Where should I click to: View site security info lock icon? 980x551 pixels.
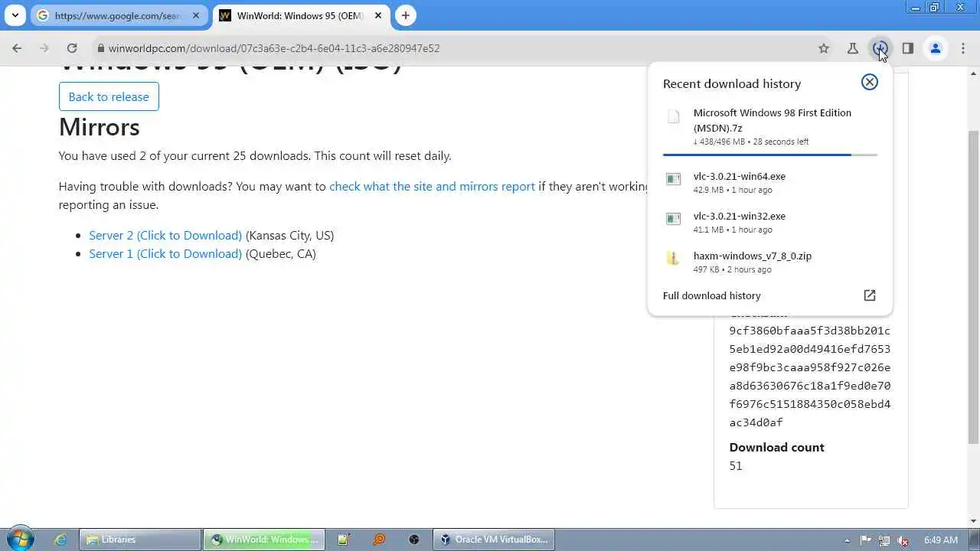click(x=100, y=48)
